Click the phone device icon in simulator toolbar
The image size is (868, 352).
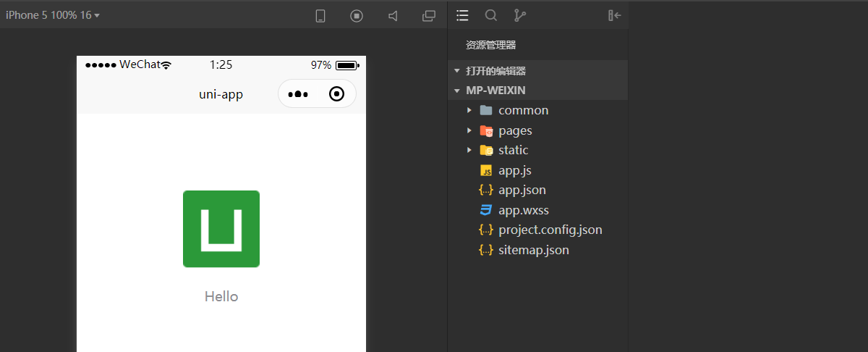pyautogui.click(x=320, y=15)
